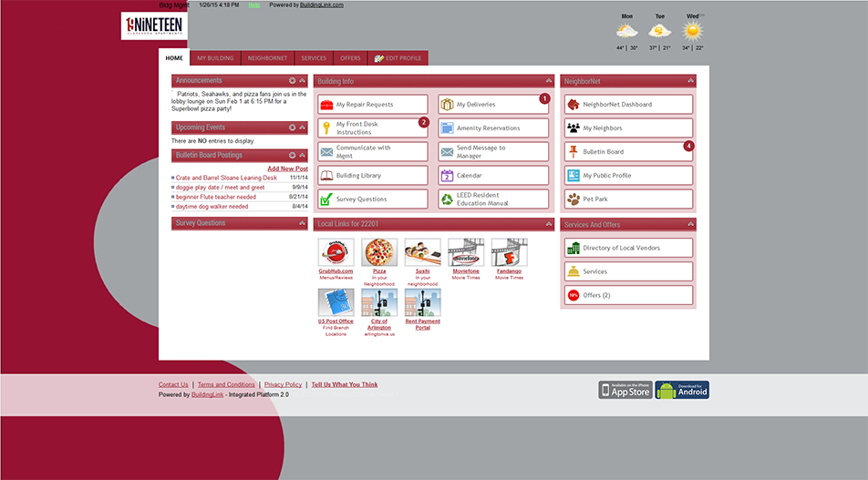Open the NeighborNet tab
The width and height of the screenshot is (868, 480).
(267, 58)
